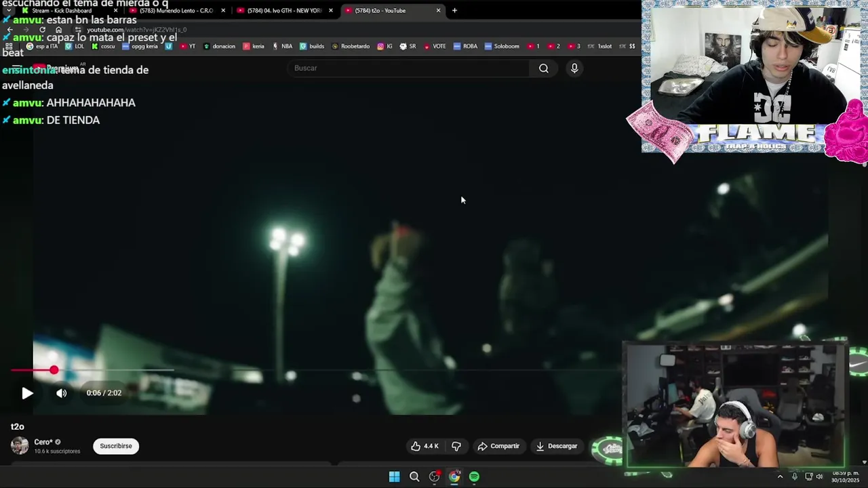The width and height of the screenshot is (868, 488).
Task: Open the system tray microphone icon
Action: pyautogui.click(x=795, y=476)
